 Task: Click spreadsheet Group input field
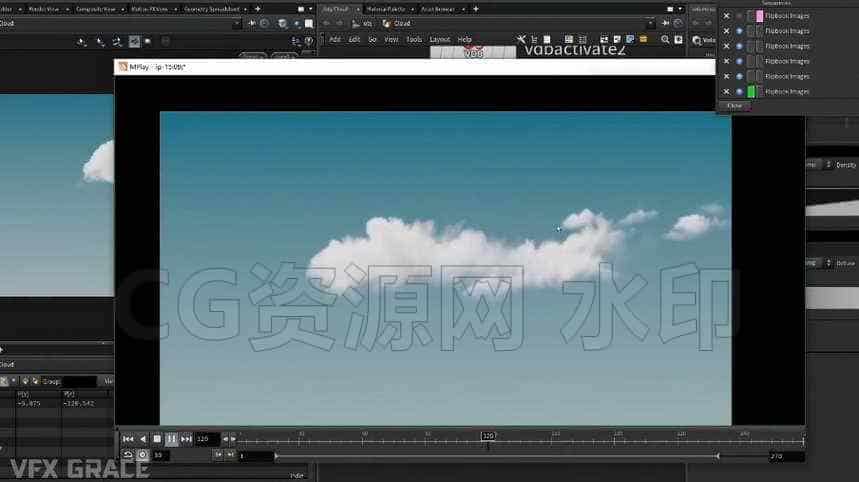[x=79, y=381]
